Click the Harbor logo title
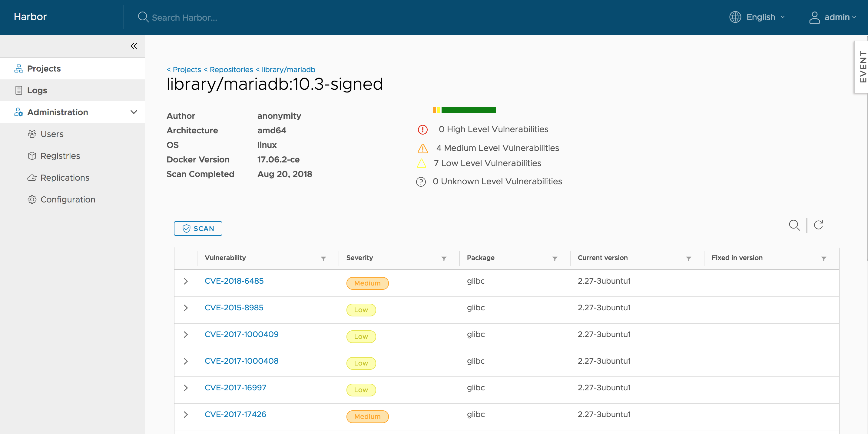Screen dimensions: 868x434 (30, 17)
